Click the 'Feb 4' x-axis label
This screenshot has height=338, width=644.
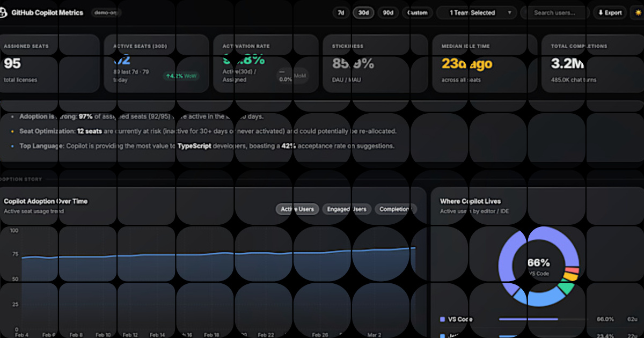22,335
